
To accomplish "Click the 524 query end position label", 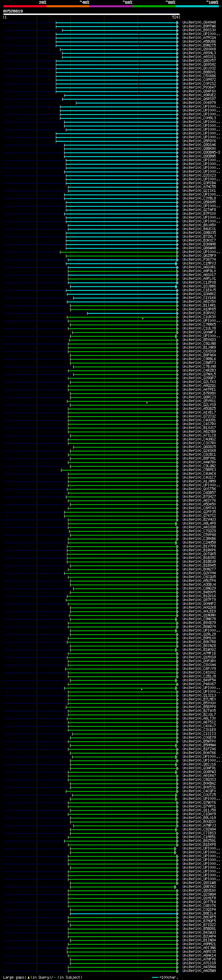I will click(175, 17).
